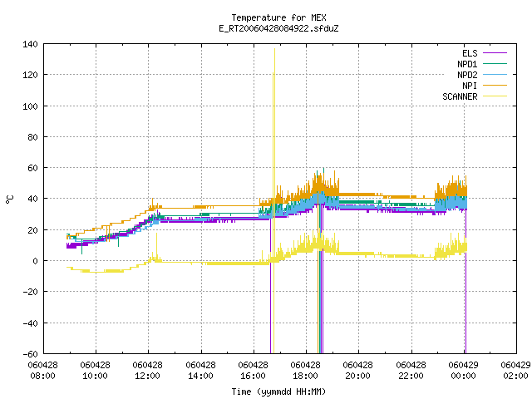This screenshot has height=399, width=532.
Task: Click the y-axis label 40
Action: pos(32,199)
